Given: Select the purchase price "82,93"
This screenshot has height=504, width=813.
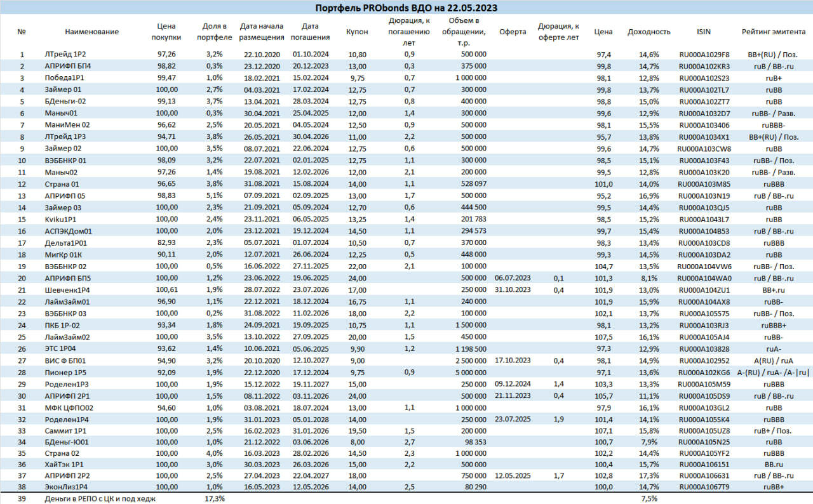Looking at the screenshot, I should coord(166,242).
